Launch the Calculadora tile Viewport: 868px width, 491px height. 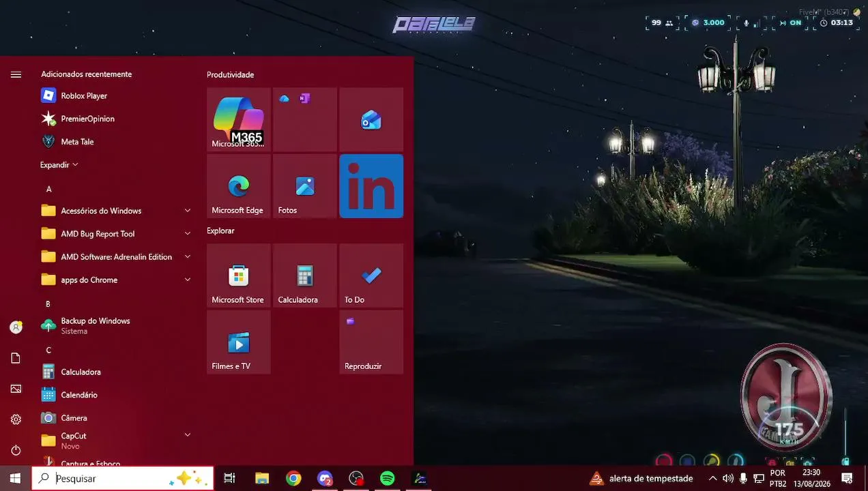click(x=304, y=276)
